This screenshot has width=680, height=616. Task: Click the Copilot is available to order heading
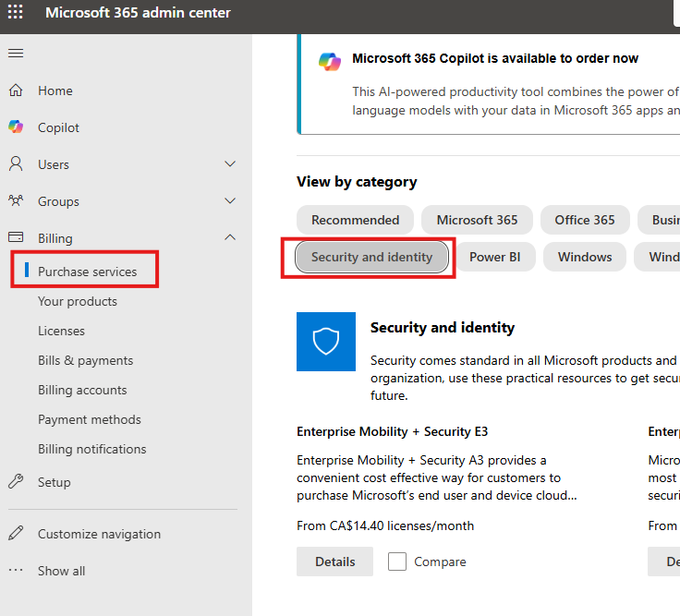pyautogui.click(x=495, y=58)
